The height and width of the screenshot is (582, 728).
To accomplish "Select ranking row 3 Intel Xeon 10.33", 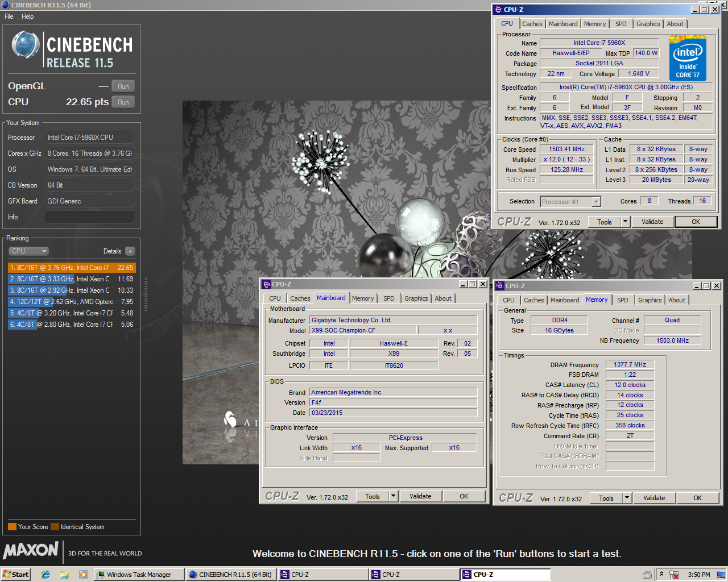I will point(72,290).
